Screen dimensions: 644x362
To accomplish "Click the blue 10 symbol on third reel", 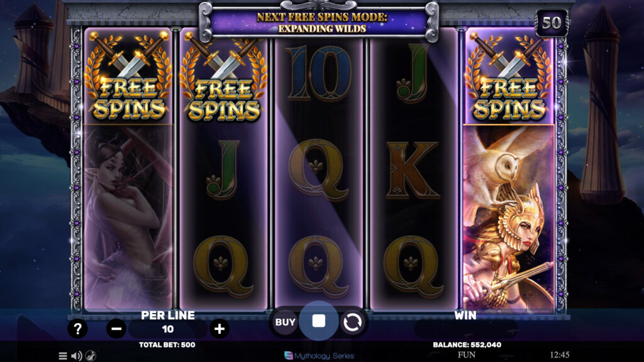I will coord(319,73).
